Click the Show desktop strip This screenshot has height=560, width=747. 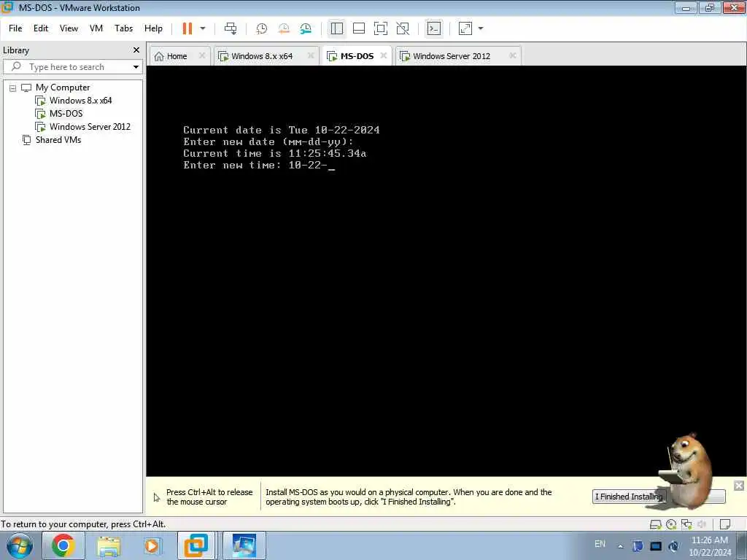pos(742,545)
